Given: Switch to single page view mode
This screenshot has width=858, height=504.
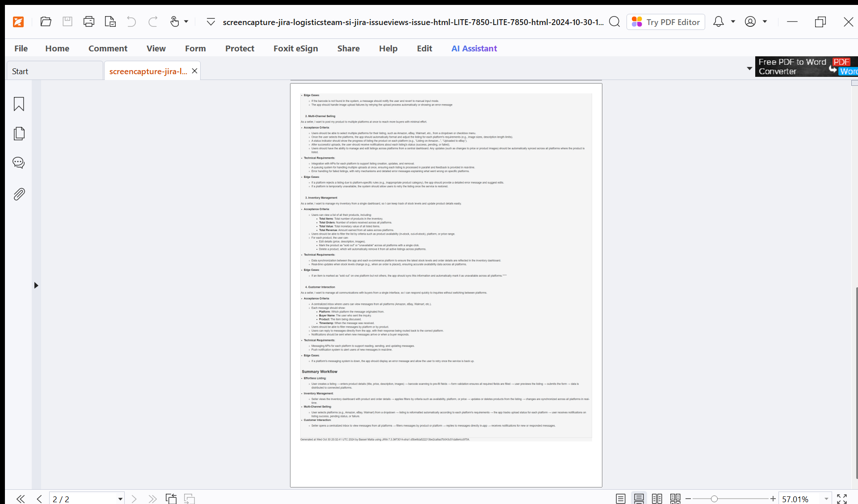Looking at the screenshot, I should pos(621,499).
